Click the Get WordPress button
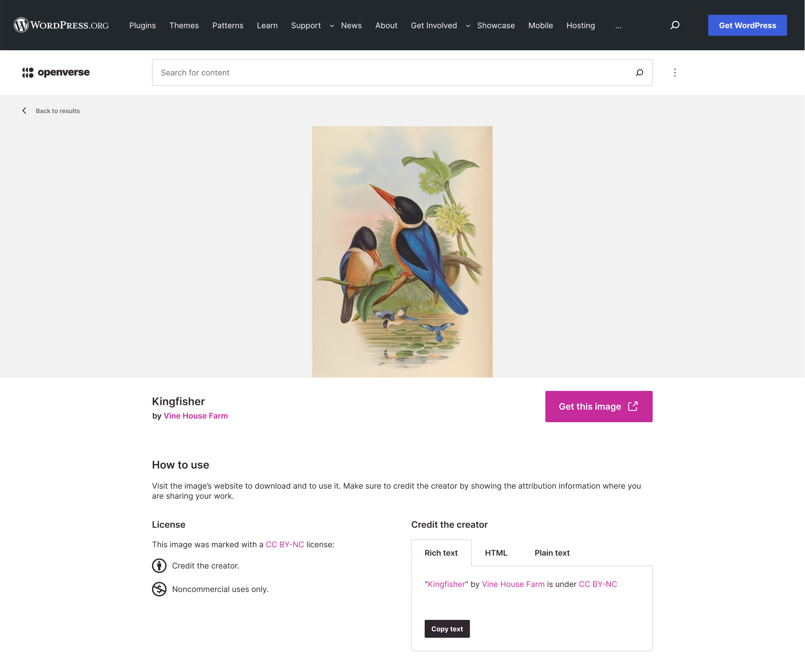Viewport: 805px width, 672px height. coord(747,25)
